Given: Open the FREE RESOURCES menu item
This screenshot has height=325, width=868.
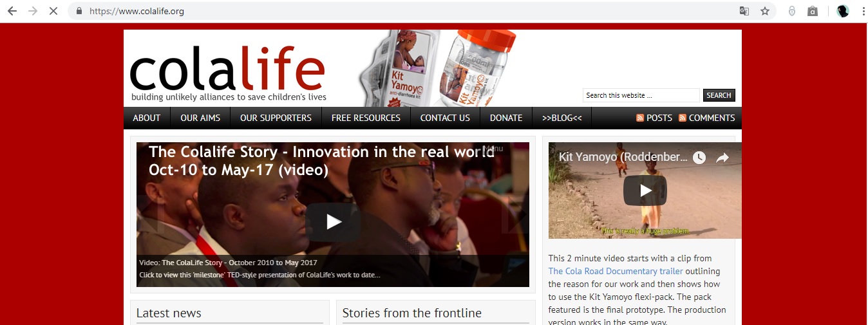Looking at the screenshot, I should (x=366, y=118).
